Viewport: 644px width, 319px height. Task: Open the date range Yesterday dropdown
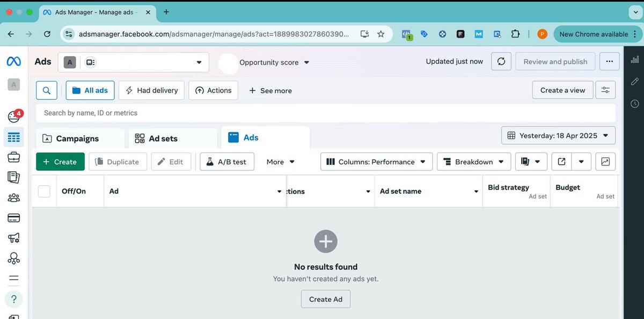558,135
